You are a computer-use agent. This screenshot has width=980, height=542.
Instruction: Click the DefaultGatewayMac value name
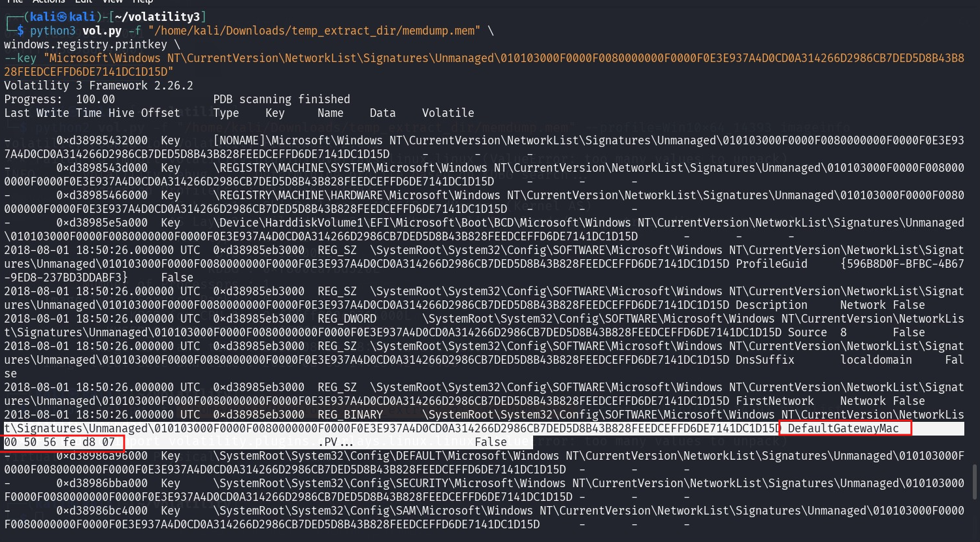[x=843, y=428]
